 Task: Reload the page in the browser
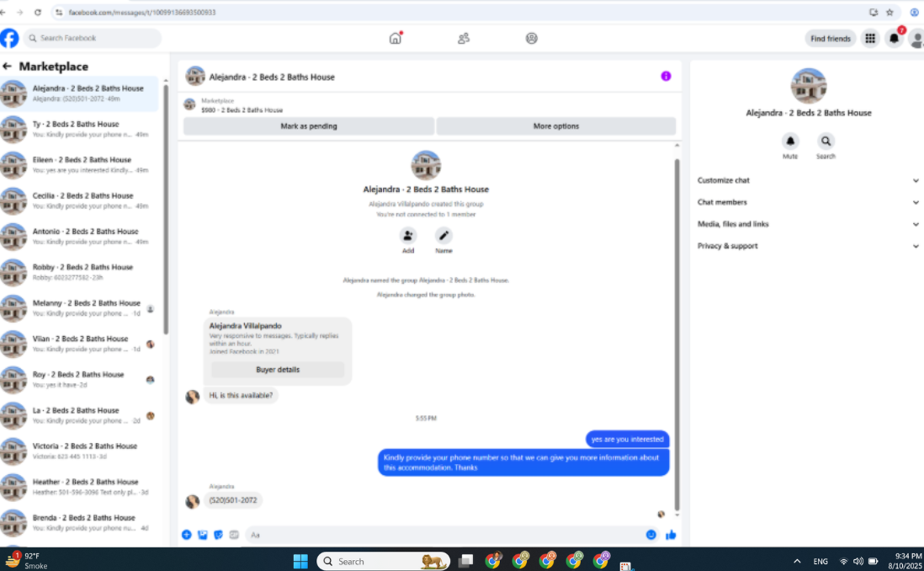coord(38,13)
